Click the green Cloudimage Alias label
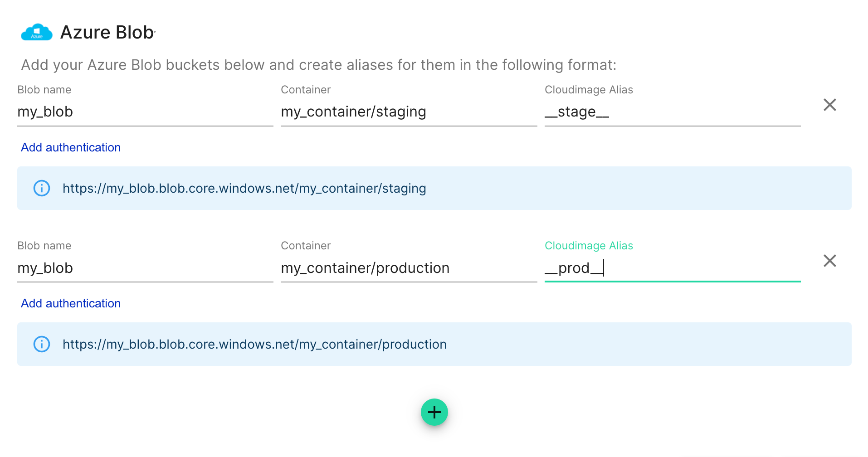 [x=589, y=246]
